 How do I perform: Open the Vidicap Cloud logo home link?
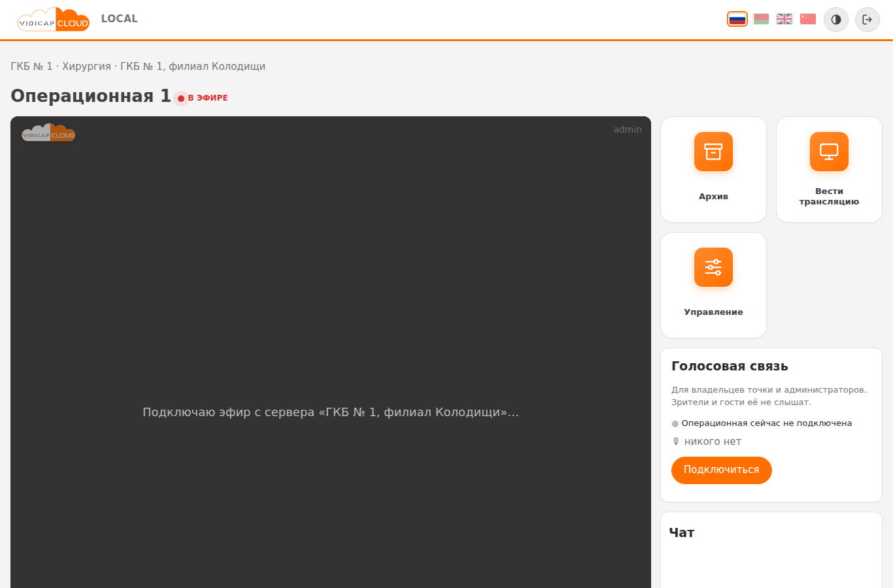pyautogui.click(x=54, y=20)
